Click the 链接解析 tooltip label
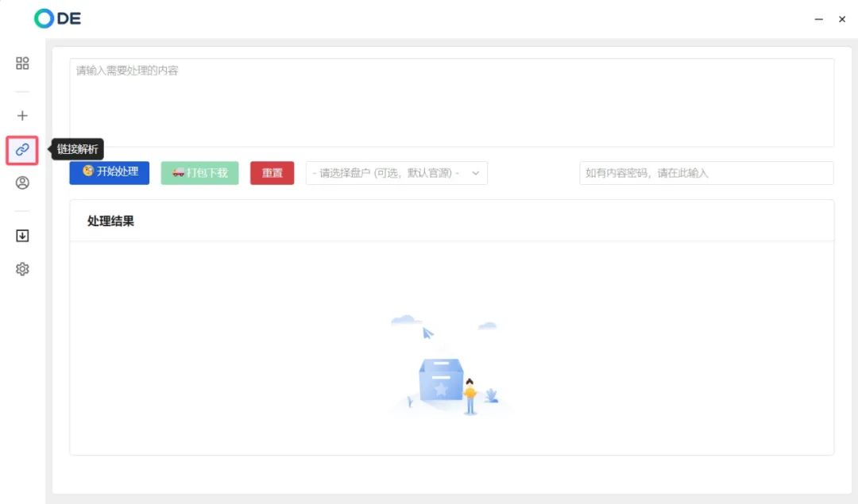858x504 pixels. pos(78,149)
